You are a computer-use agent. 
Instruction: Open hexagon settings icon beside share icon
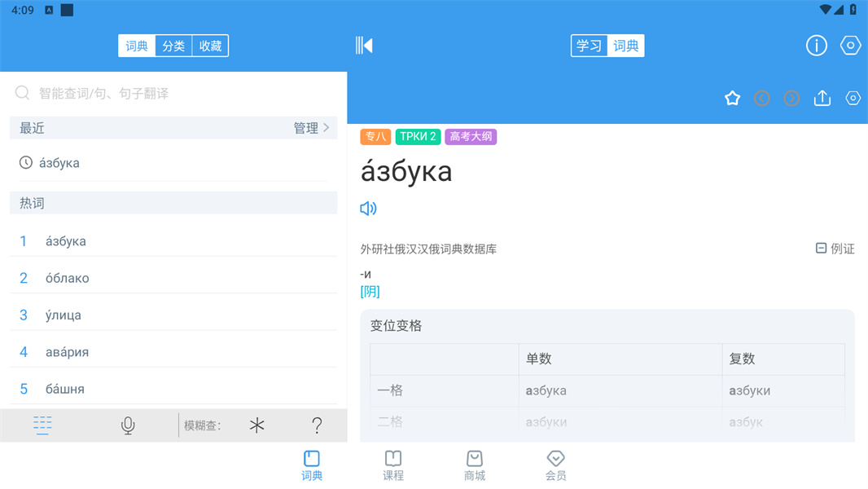click(x=853, y=98)
